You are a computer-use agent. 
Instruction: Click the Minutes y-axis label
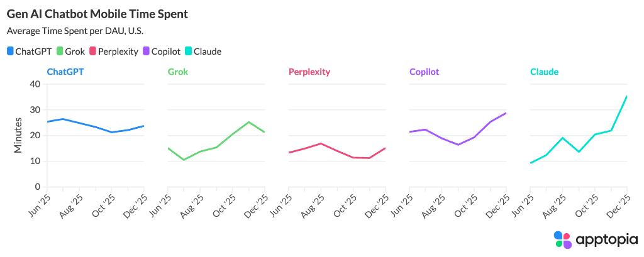click(18, 135)
